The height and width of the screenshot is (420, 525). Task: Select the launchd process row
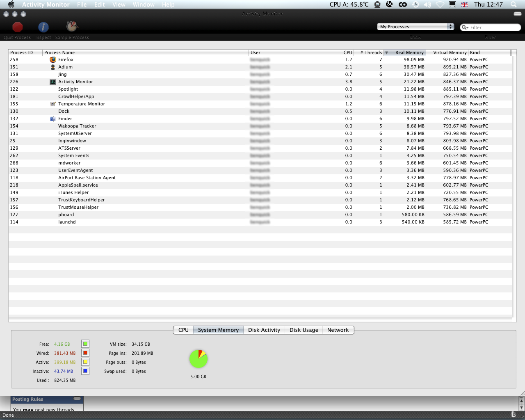tap(260, 222)
